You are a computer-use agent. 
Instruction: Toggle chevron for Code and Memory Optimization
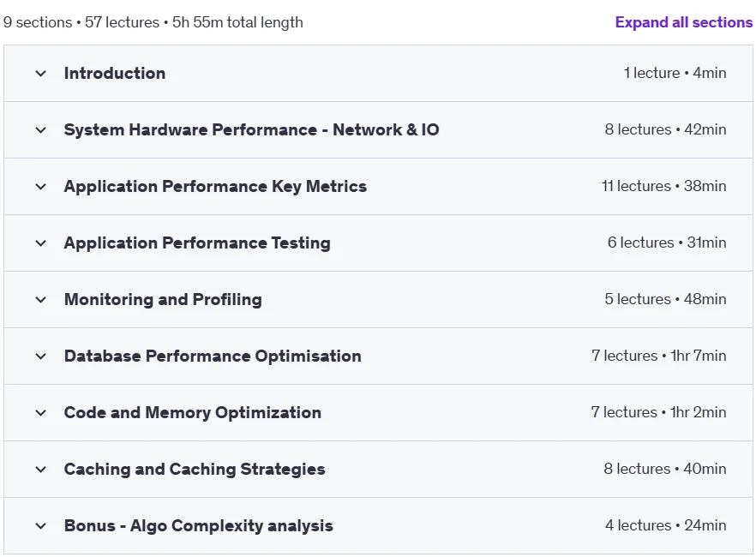point(41,413)
